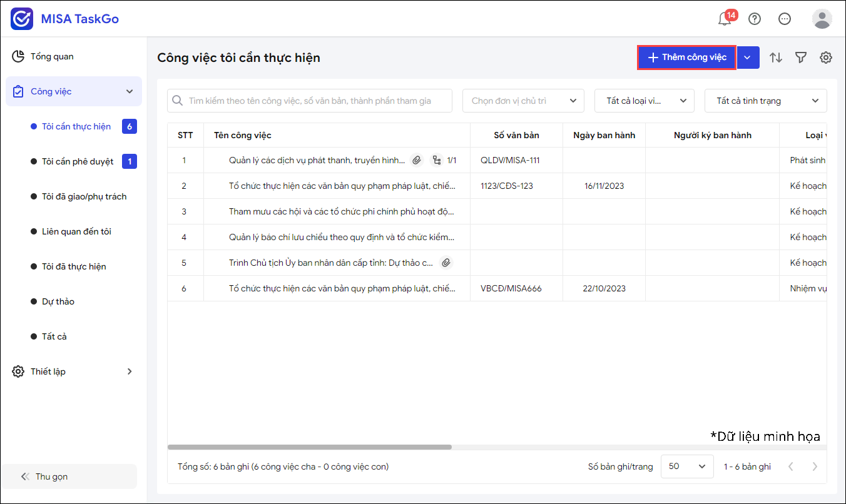
Task: Click issue date 22/10/2023
Action: point(604,288)
